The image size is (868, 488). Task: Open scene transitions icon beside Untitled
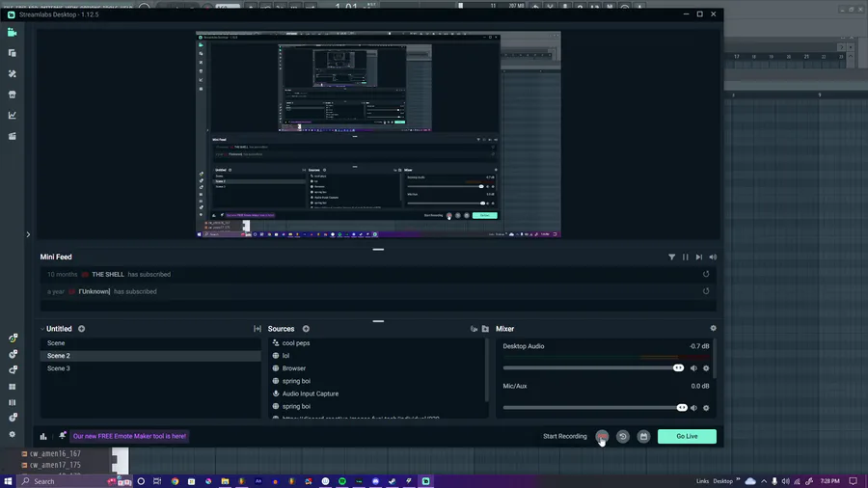tap(258, 329)
